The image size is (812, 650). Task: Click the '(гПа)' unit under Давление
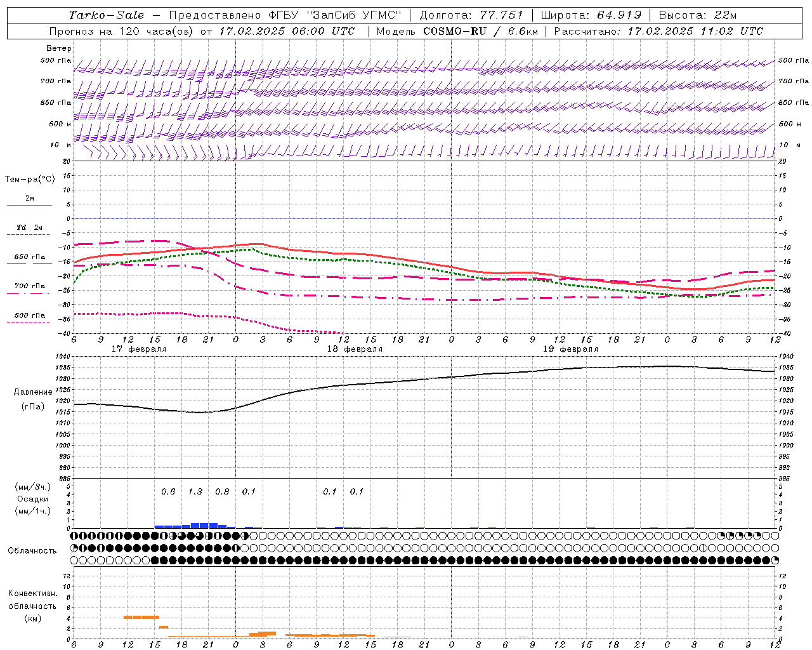point(33,406)
